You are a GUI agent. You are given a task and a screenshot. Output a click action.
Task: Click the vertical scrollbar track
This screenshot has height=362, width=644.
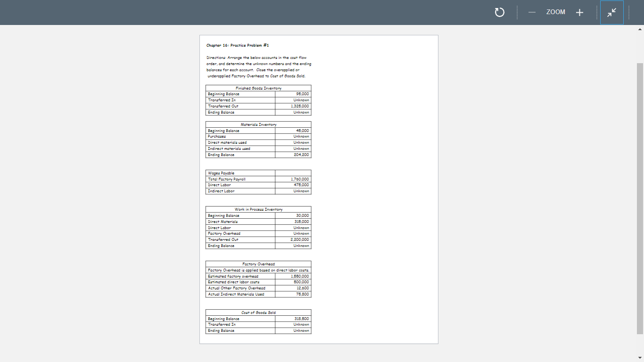click(640, 189)
